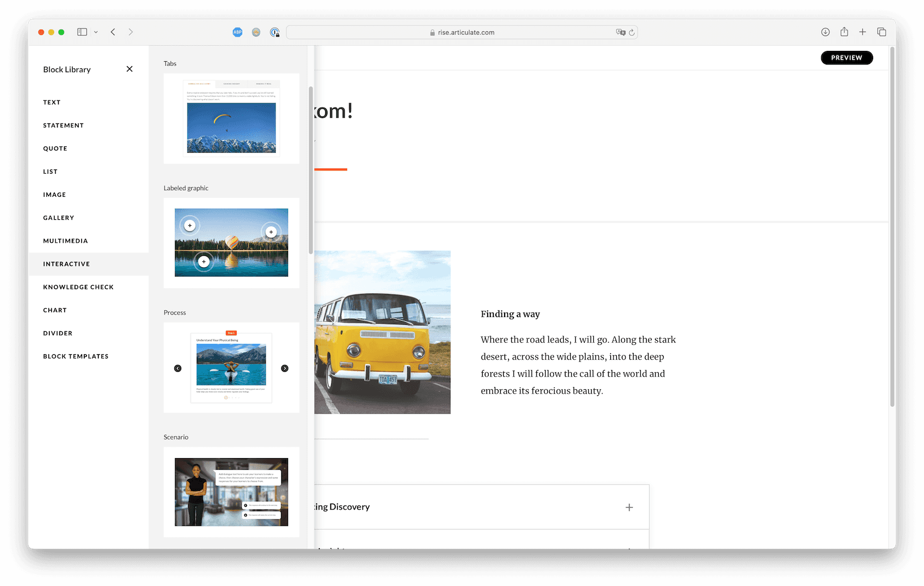Click the share icon in the toolbar

click(x=844, y=32)
